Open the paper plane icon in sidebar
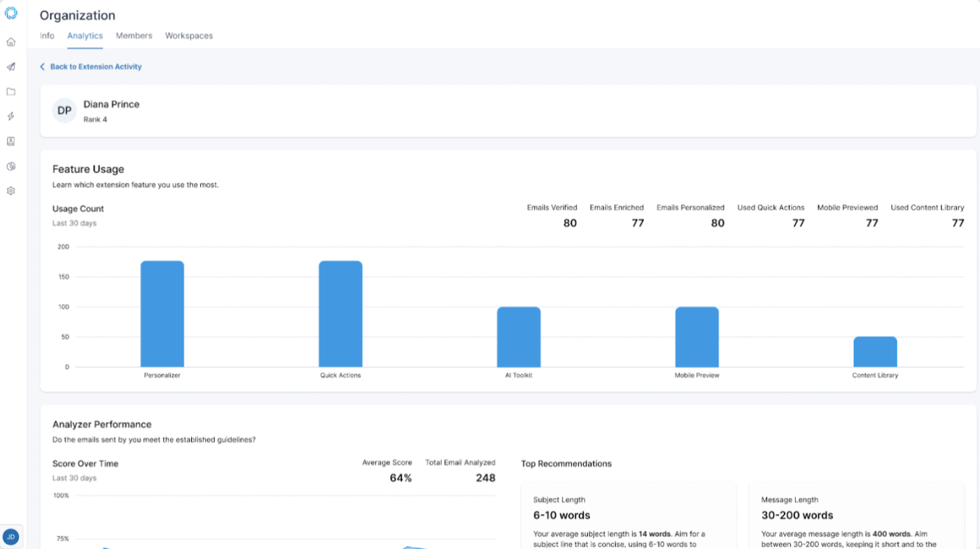 pyautogui.click(x=11, y=67)
